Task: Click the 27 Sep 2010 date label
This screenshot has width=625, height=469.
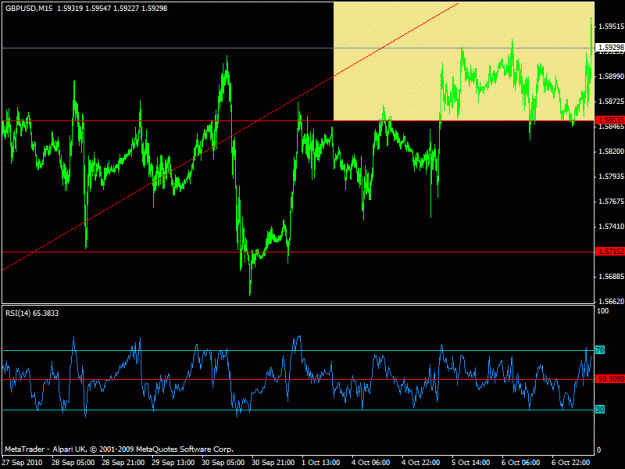Action: coord(22,463)
